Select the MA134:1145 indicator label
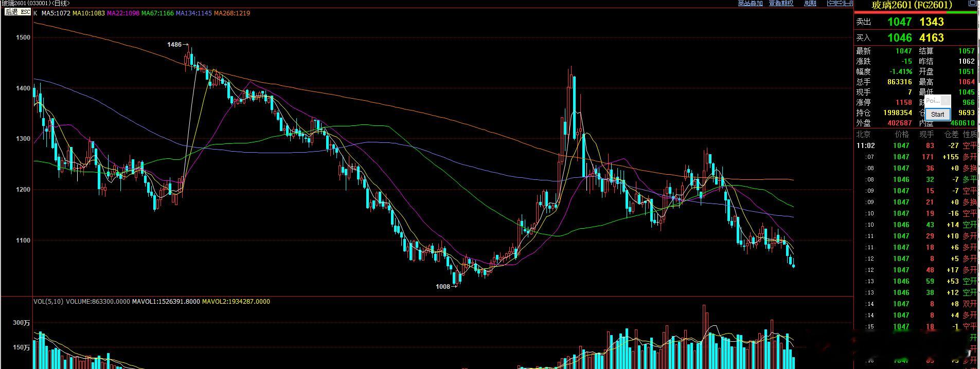Image resolution: width=980 pixels, height=369 pixels. (x=194, y=13)
